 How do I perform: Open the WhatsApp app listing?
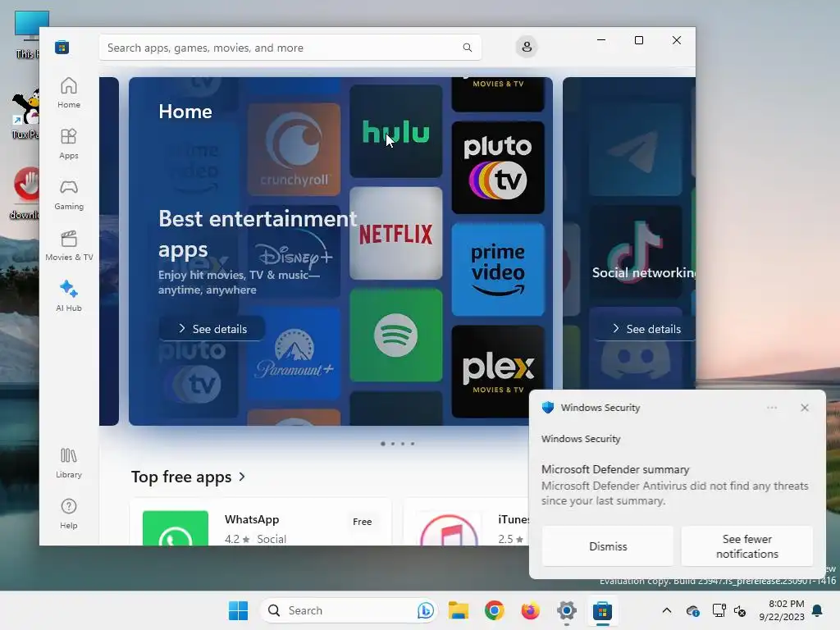tap(260, 523)
